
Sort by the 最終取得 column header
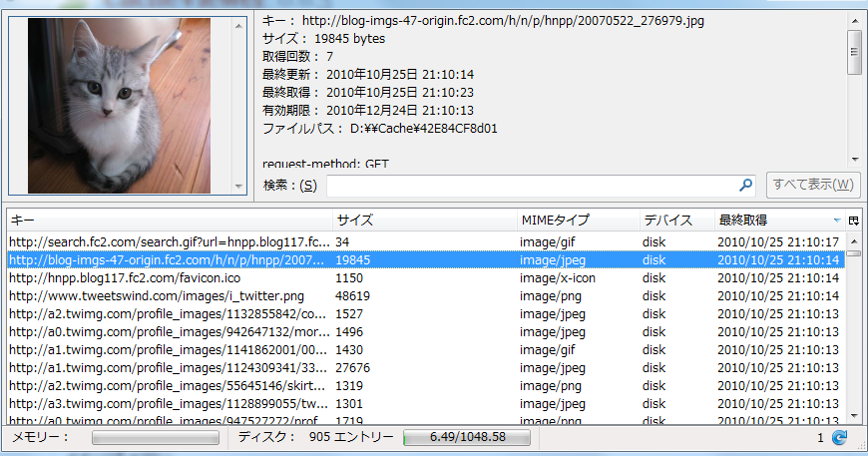pos(779,221)
